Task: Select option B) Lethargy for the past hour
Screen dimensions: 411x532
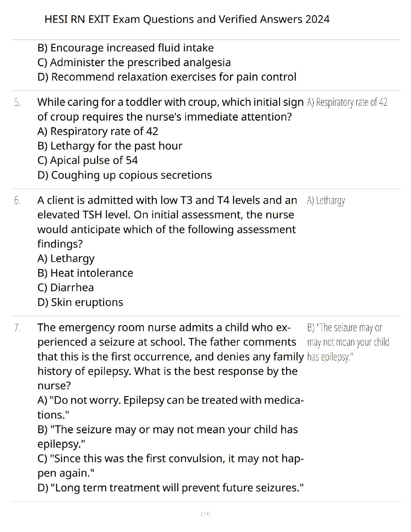Action: 110,146
